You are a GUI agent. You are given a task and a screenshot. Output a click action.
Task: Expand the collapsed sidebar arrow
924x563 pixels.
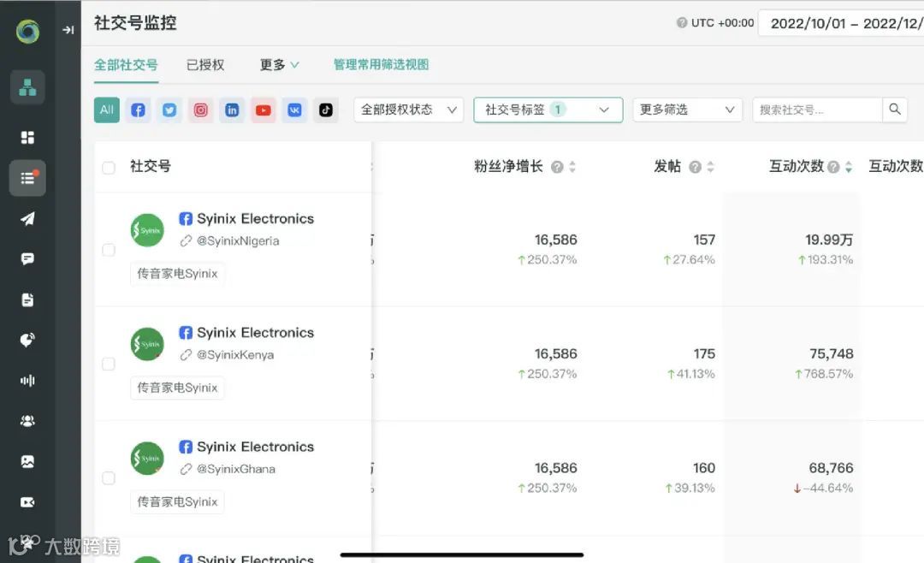point(68,30)
